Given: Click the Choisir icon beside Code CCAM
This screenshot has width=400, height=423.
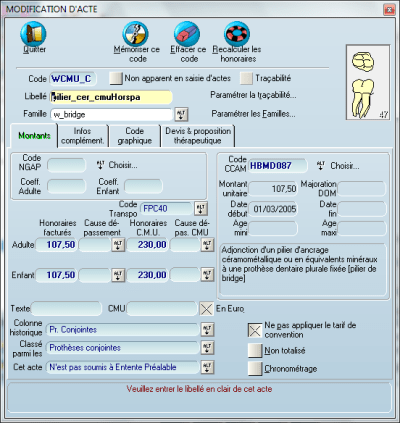Looking at the screenshot, I should click(x=321, y=166).
